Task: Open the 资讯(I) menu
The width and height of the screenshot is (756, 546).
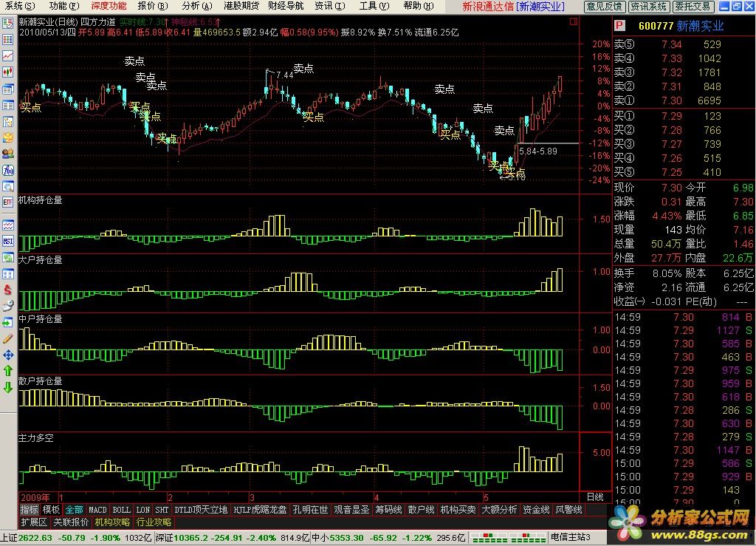Action: click(330, 6)
